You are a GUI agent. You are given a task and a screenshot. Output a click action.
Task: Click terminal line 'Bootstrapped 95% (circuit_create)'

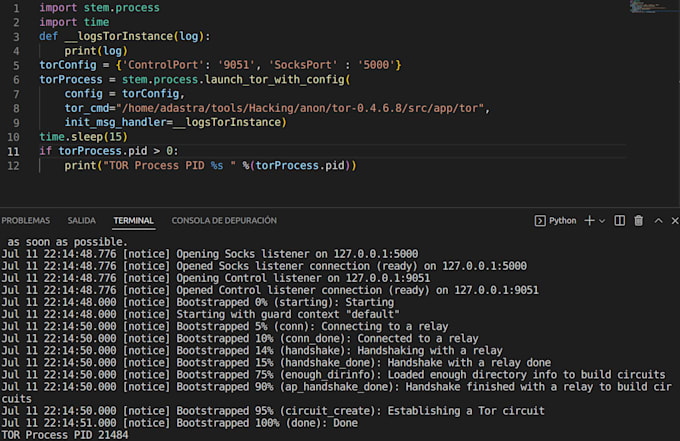point(273,411)
